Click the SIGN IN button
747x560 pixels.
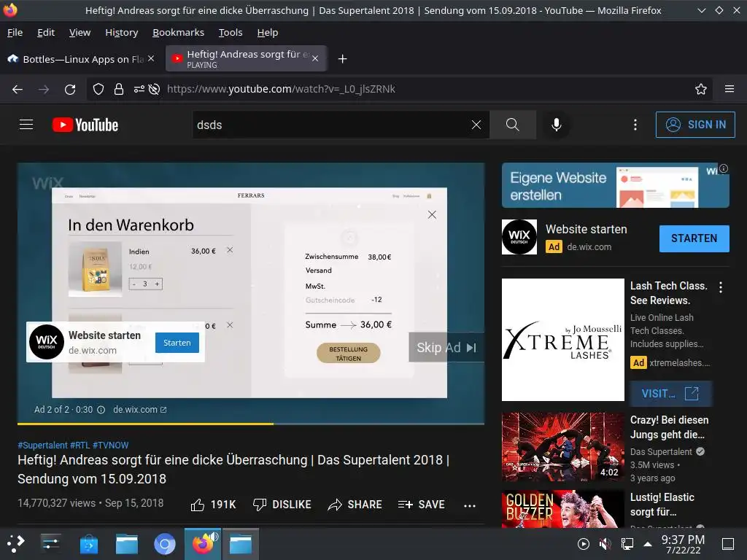coord(695,125)
